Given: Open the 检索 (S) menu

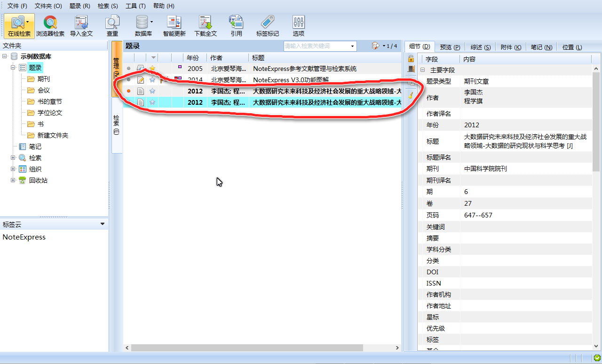Looking at the screenshot, I should [108, 6].
